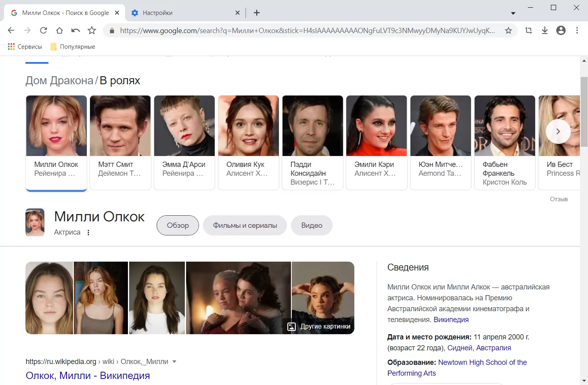Open the wide candlelit scene image
This screenshot has width=588, height=385.
click(x=239, y=298)
